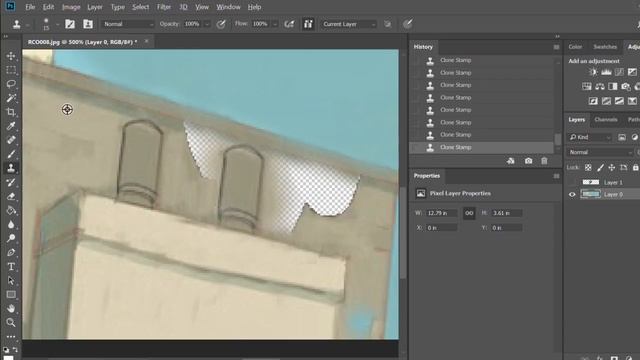Image resolution: width=640 pixels, height=360 pixels.
Task: Create new document from current state
Action: tap(511, 161)
